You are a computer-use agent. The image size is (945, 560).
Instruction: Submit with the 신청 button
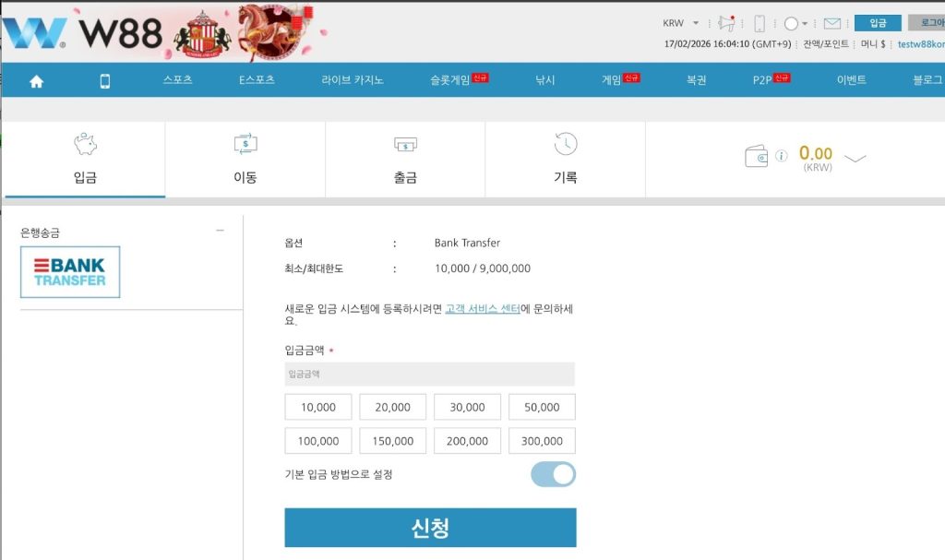click(430, 528)
